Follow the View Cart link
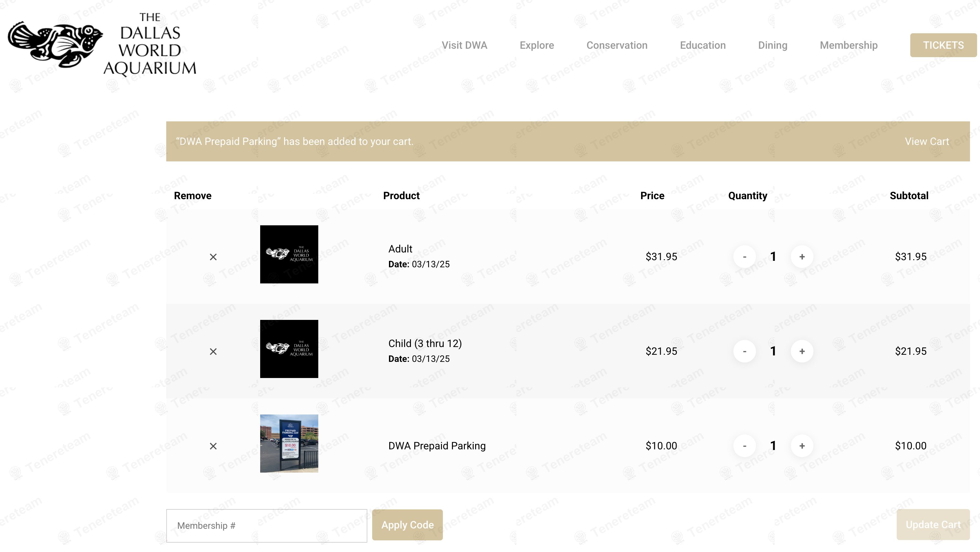Image resolution: width=980 pixels, height=552 pixels. 926,141
